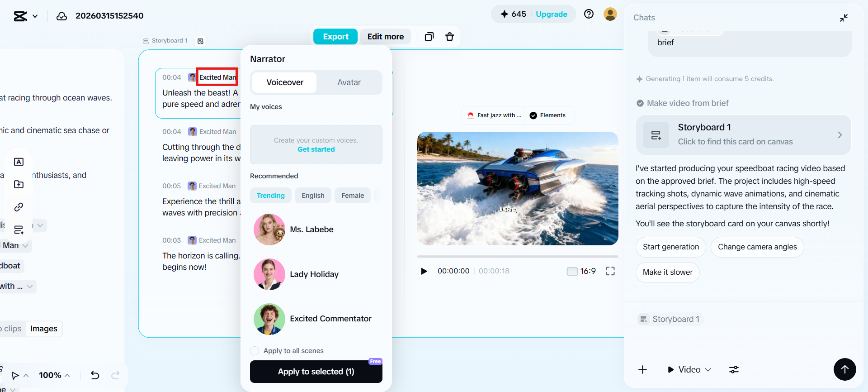The width and height of the screenshot is (868, 392).
Task: Add an attachment with the plus icon
Action: [642, 370]
